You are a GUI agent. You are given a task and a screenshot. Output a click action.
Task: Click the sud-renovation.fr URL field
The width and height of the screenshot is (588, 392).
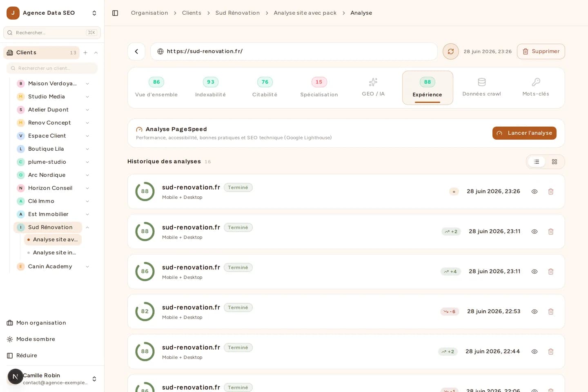(x=294, y=51)
